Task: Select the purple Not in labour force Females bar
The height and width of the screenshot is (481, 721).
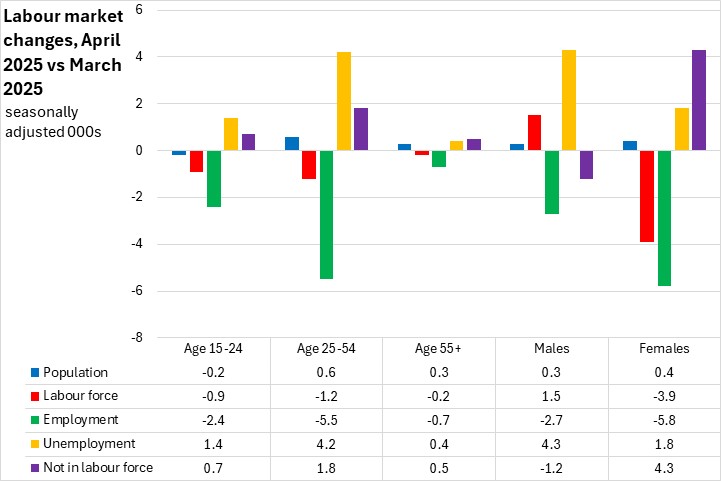Action: click(x=699, y=100)
